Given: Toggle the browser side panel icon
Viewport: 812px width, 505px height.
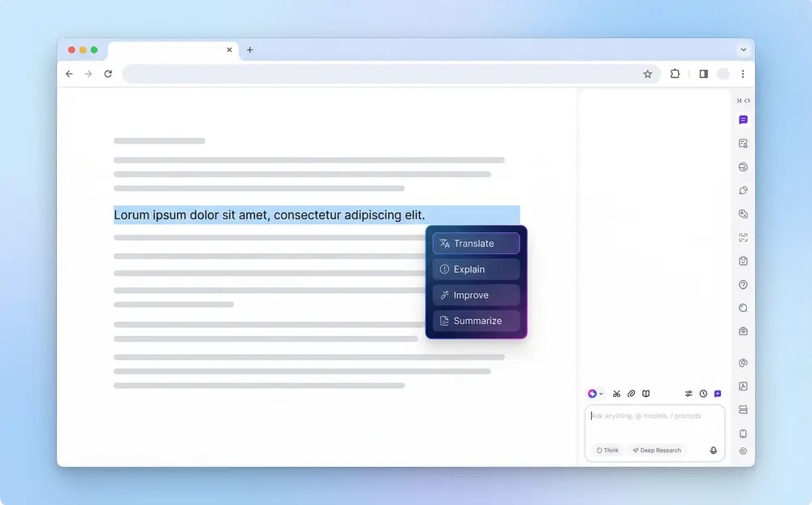Looking at the screenshot, I should click(x=703, y=74).
